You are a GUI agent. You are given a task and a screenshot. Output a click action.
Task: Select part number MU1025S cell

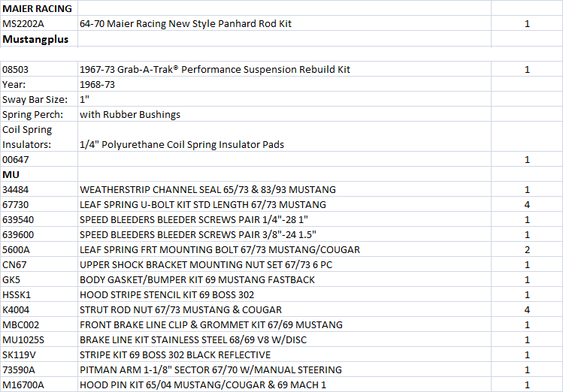[39, 339]
